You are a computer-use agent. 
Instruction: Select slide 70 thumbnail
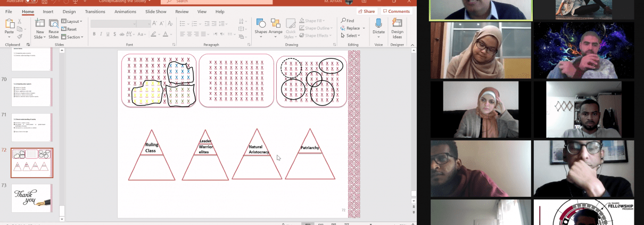32,92
